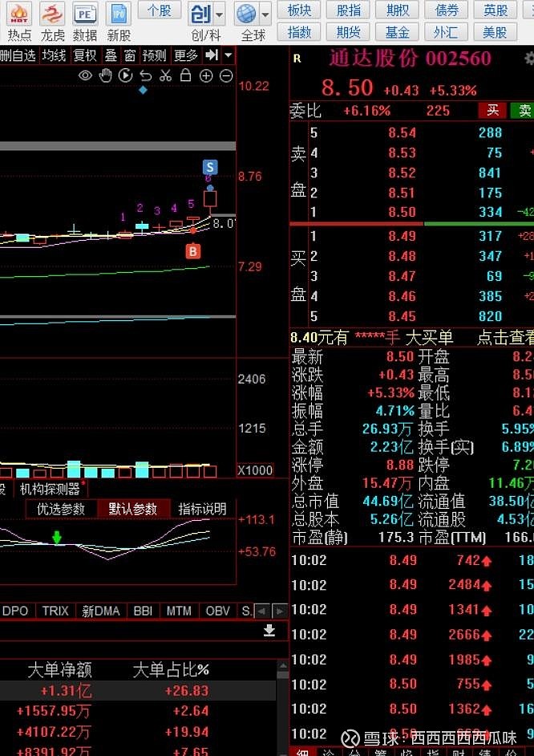Zoom in with the plus icon
534x756 pixels.
tap(205, 75)
